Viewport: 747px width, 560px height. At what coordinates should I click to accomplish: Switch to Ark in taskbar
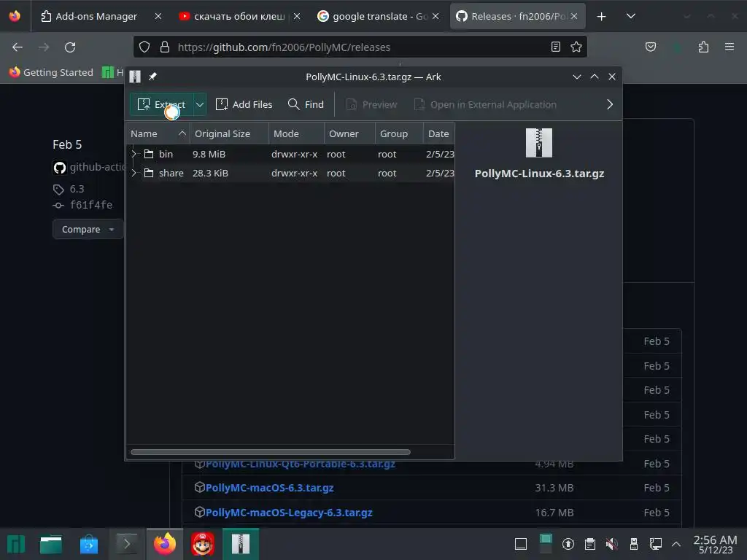(241, 544)
